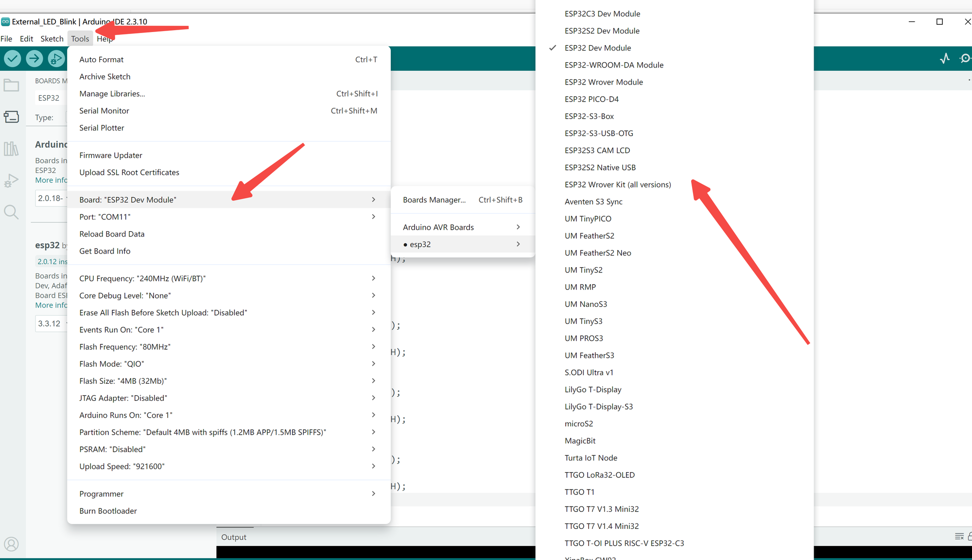This screenshot has width=972, height=560.
Task: Select the checked ESP32 Dev Module board
Action: pyautogui.click(x=675, y=48)
